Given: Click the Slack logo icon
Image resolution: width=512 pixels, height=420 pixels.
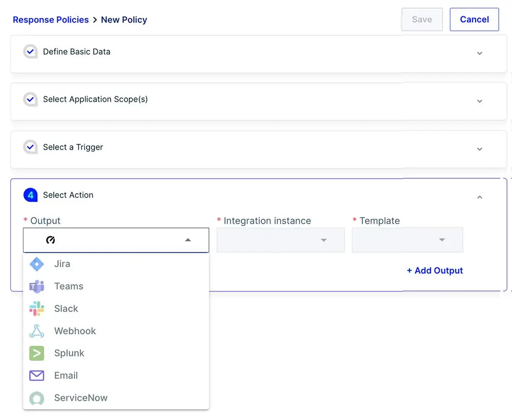Looking at the screenshot, I should point(36,309).
